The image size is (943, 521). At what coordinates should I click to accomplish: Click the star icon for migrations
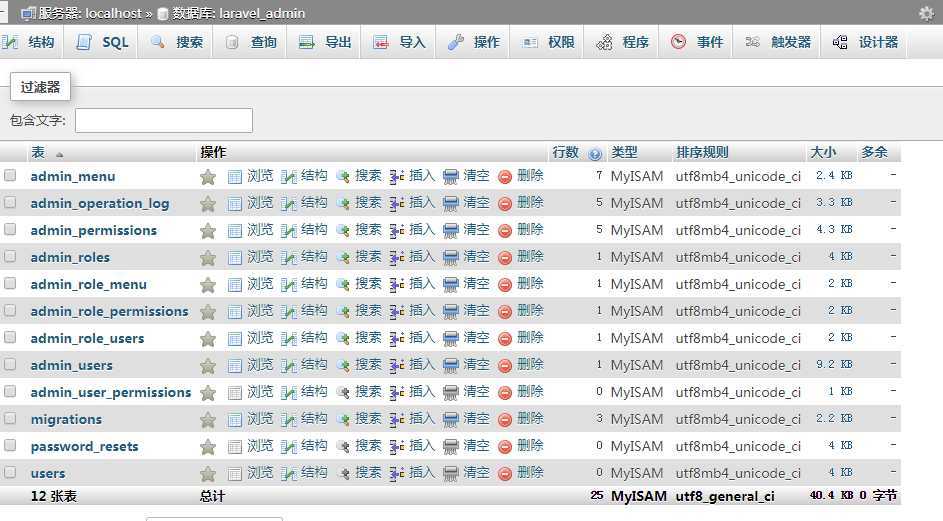pyautogui.click(x=208, y=420)
